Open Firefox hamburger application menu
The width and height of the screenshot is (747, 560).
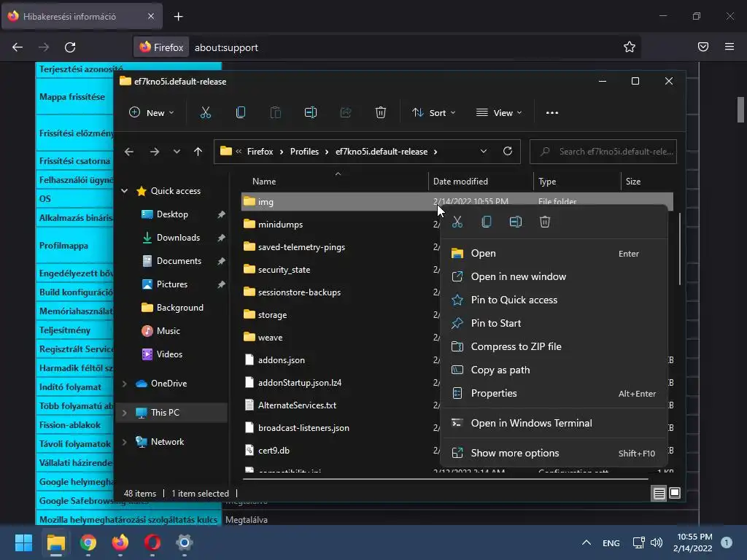pyautogui.click(x=729, y=47)
